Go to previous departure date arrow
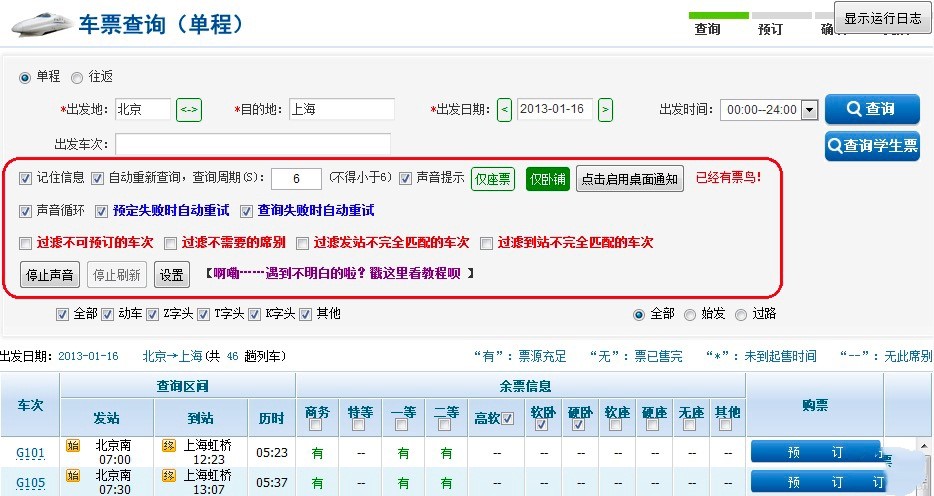 coord(505,110)
